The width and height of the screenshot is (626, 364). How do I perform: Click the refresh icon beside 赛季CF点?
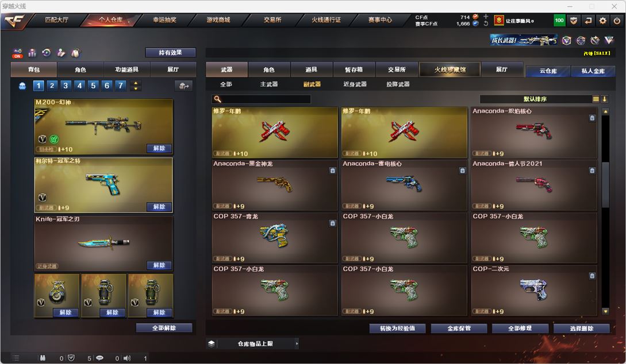pyautogui.click(x=486, y=24)
